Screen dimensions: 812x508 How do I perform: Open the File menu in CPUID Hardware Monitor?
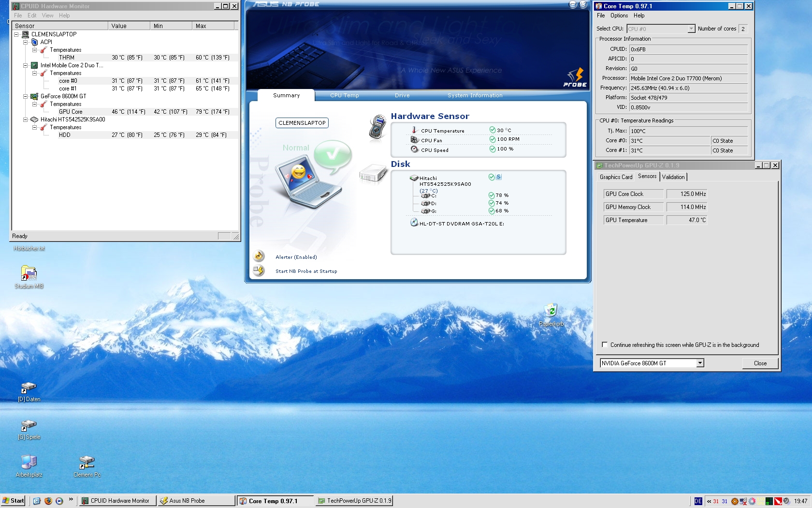tap(18, 15)
